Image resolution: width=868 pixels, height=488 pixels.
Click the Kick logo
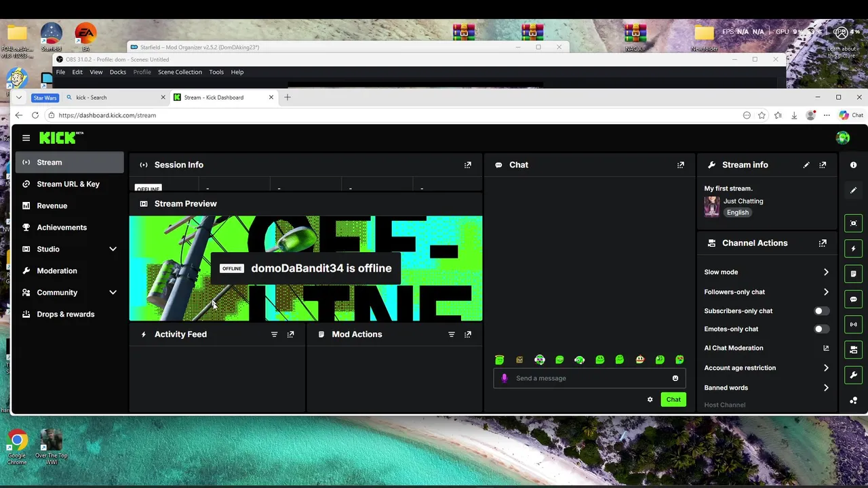tap(61, 138)
